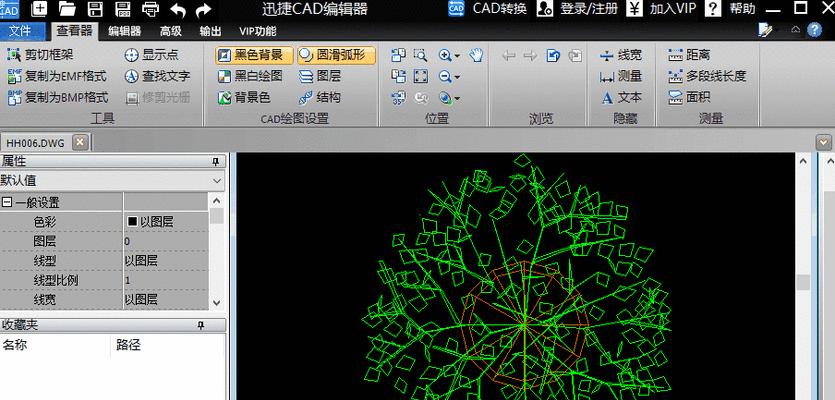Choose 背景色 background color

click(x=245, y=97)
